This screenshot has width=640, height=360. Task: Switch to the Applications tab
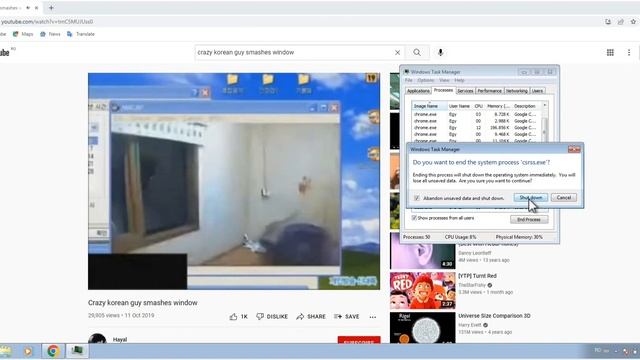tap(418, 91)
